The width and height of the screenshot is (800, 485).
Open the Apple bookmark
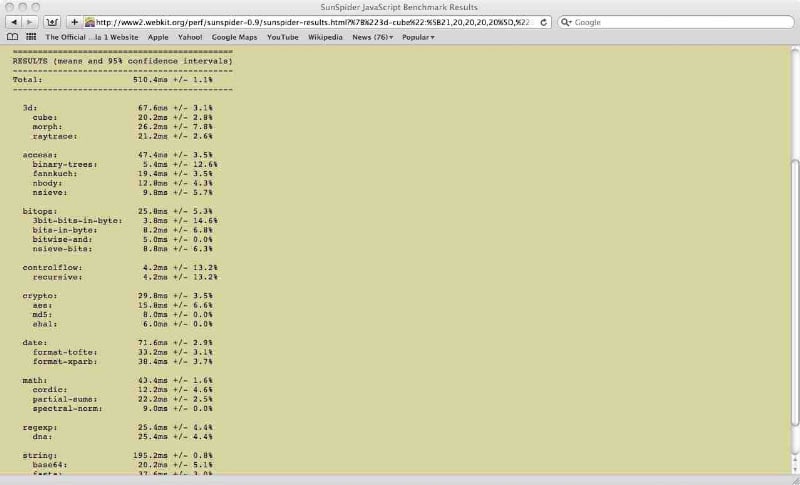click(158, 37)
